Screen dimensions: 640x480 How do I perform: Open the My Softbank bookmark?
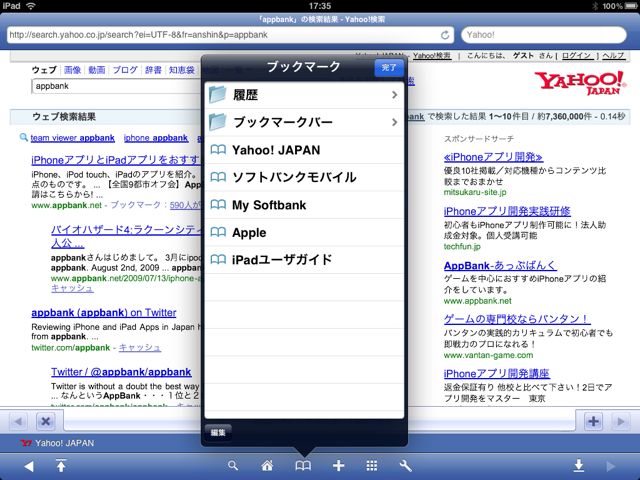(304, 205)
